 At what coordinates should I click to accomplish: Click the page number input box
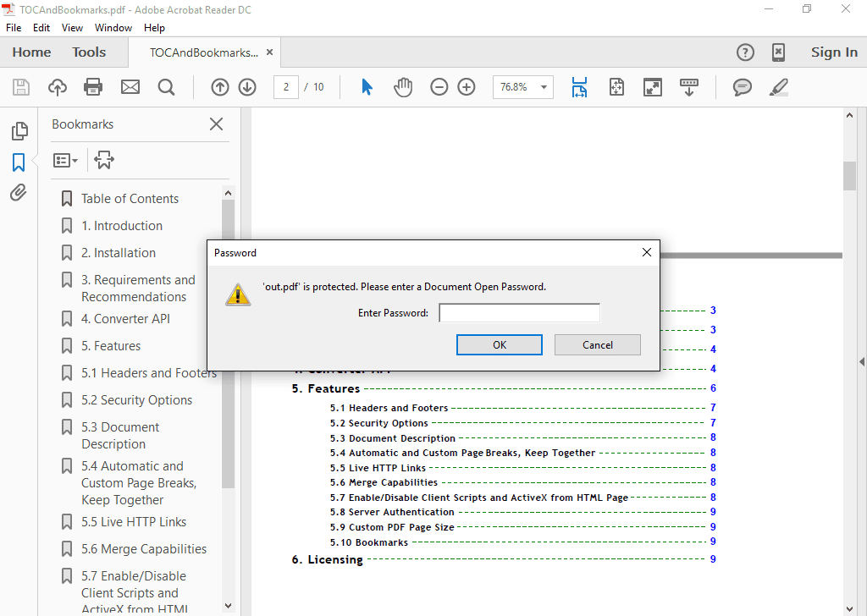tap(286, 87)
